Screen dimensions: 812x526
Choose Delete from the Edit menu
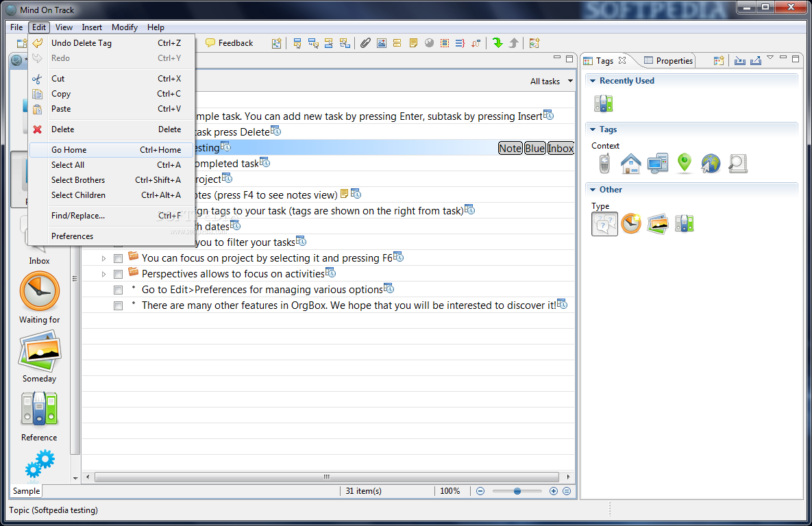(x=111, y=129)
